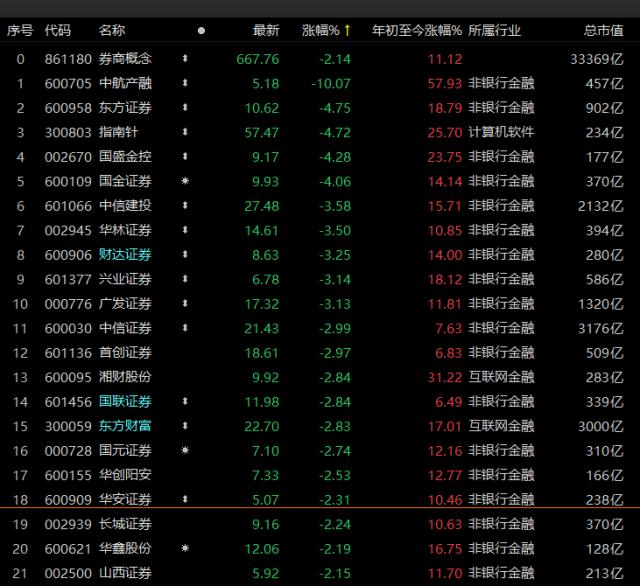The height and width of the screenshot is (586, 640).
Task: Click row index 18
Action: point(20,500)
